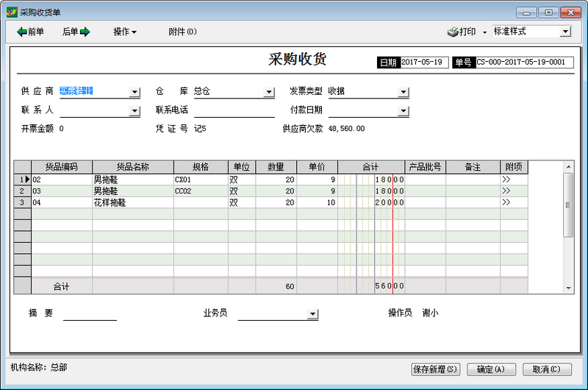Click the table scrollbar up arrow
The width and height of the screenshot is (588, 390).
(x=568, y=166)
